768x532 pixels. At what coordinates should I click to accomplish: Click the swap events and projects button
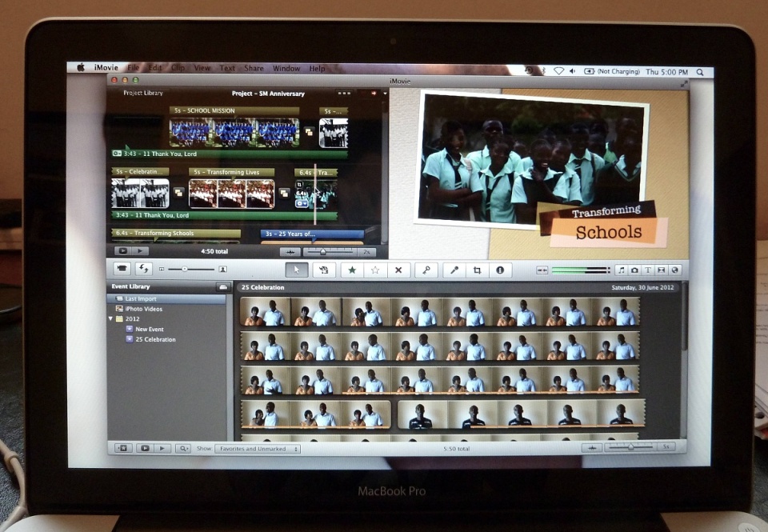[144, 270]
